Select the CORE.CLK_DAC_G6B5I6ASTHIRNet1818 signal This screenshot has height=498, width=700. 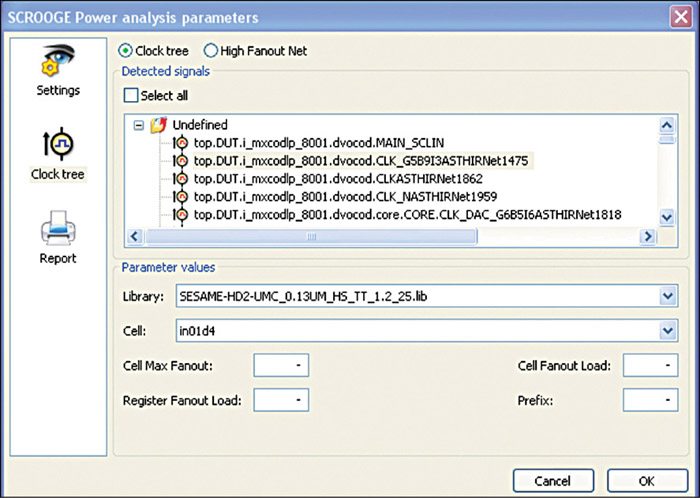407,215
